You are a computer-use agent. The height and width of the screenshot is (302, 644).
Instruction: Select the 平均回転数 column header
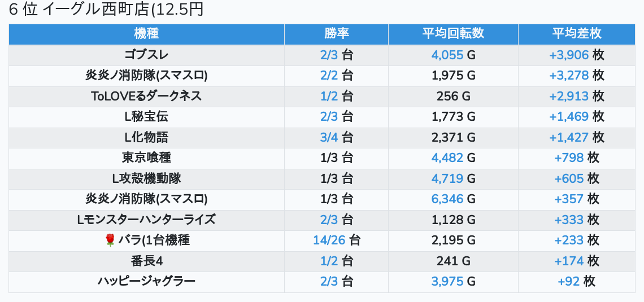[453, 34]
